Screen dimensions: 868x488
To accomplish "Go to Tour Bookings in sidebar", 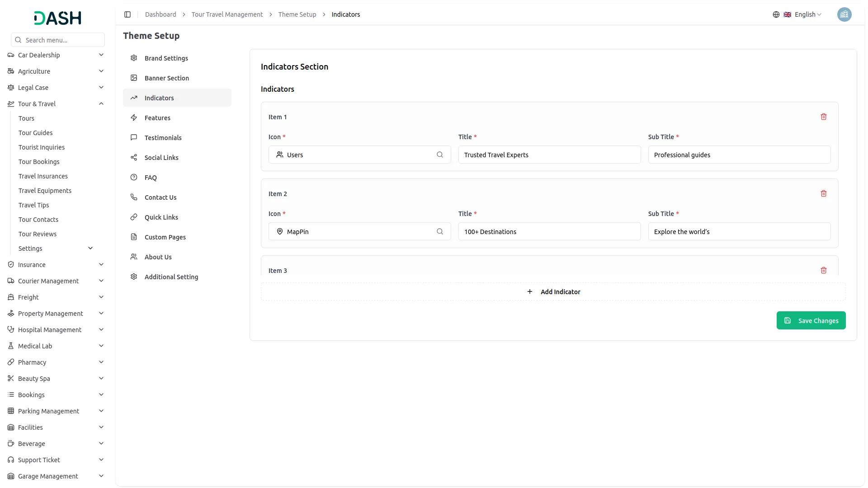I will click(39, 162).
